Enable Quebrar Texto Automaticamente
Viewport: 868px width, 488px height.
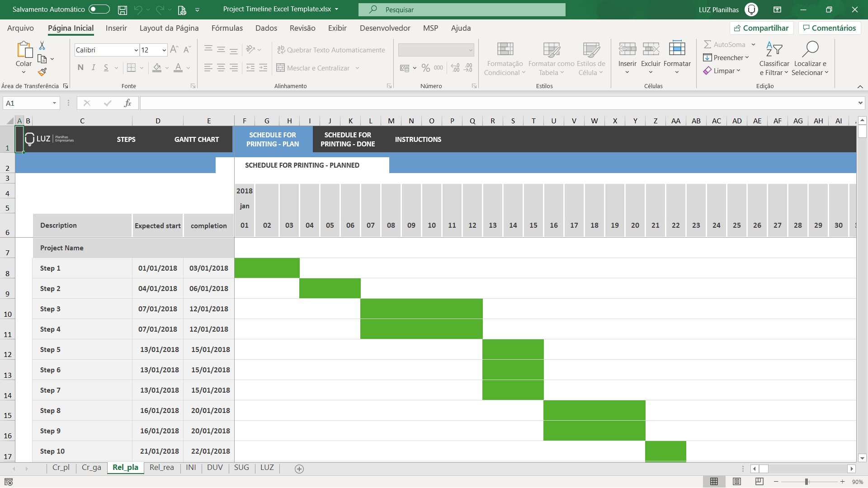pos(331,50)
